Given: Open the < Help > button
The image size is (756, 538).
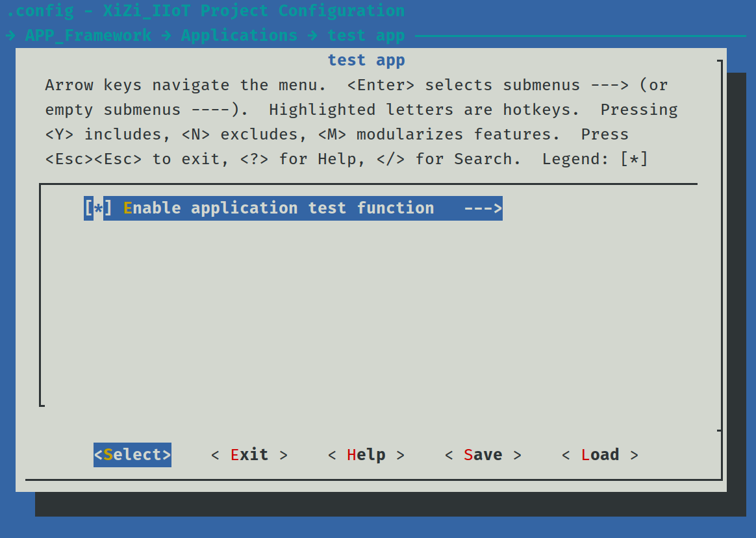Looking at the screenshot, I should pos(366,455).
